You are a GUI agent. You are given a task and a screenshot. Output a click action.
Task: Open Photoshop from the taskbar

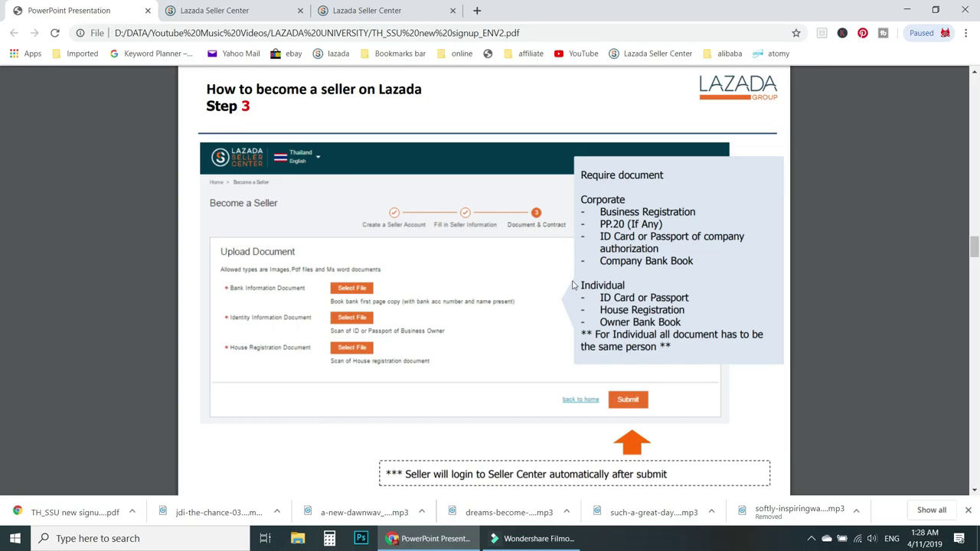click(361, 538)
